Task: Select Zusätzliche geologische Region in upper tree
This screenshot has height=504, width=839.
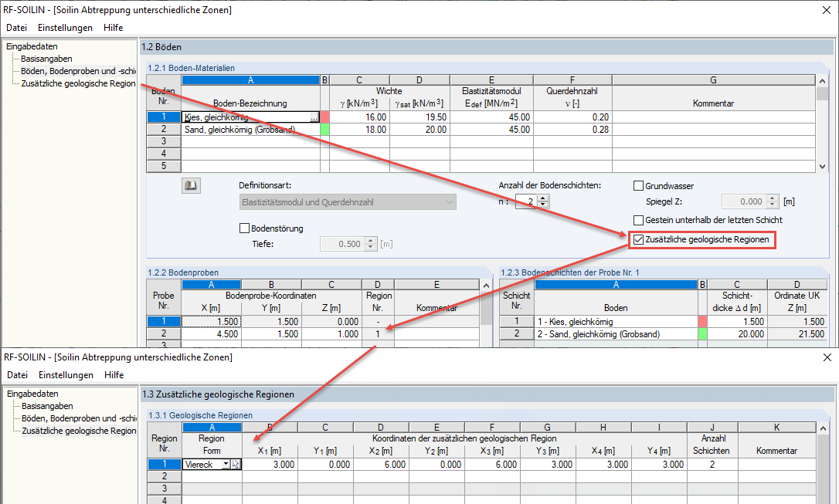Action: click(78, 83)
